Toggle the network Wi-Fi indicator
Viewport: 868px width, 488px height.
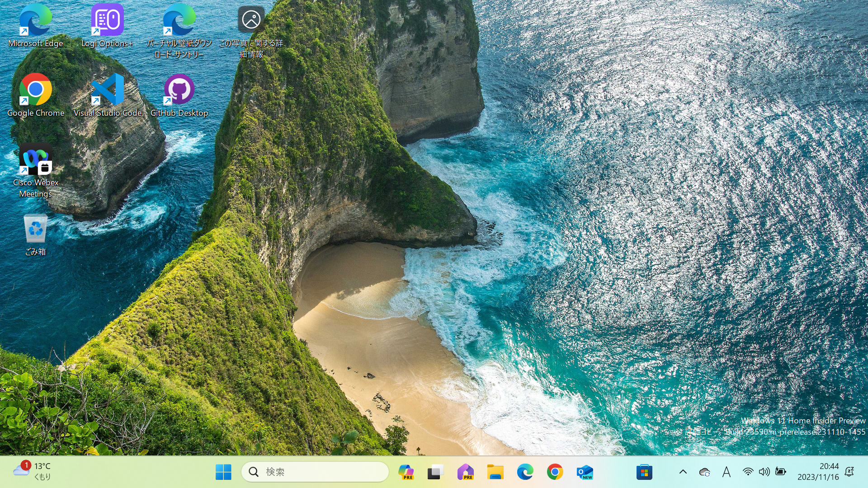(747, 471)
